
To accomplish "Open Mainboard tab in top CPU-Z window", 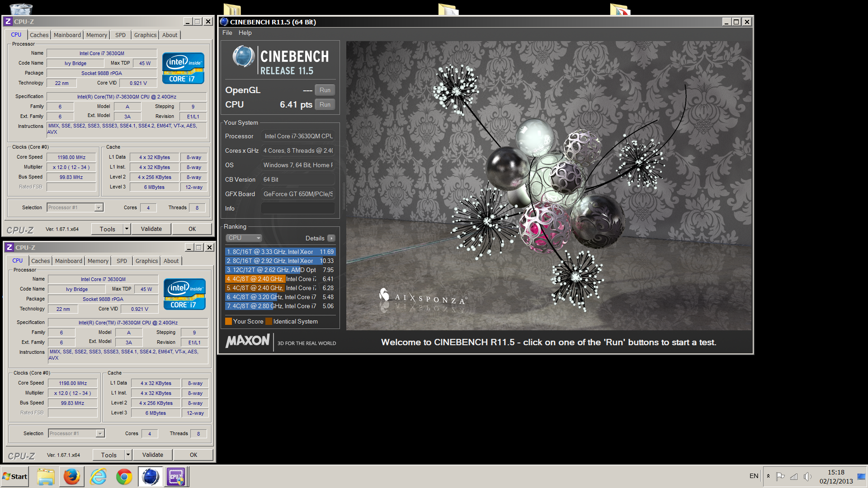I will coord(67,35).
